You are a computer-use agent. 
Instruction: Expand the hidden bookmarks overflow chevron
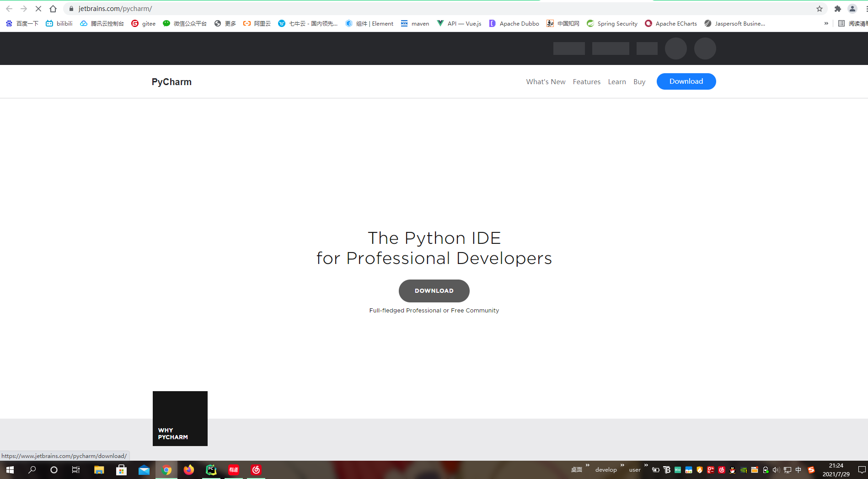(826, 23)
